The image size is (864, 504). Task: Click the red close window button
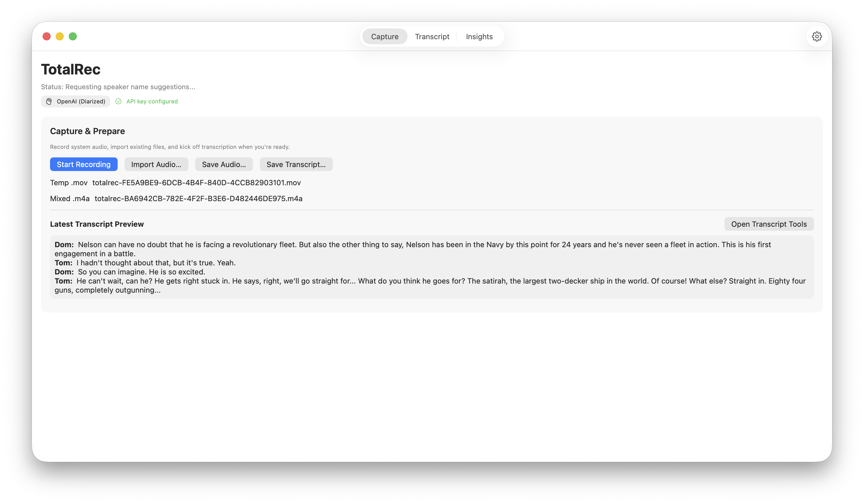[x=47, y=36]
